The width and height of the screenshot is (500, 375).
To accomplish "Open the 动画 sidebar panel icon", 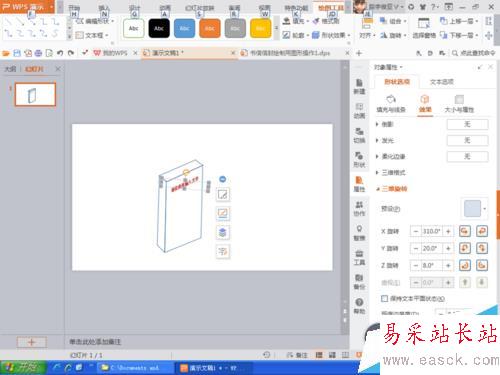I will click(359, 111).
